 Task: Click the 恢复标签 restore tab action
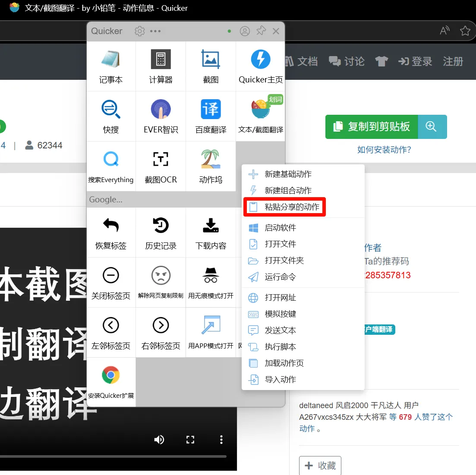(111, 233)
